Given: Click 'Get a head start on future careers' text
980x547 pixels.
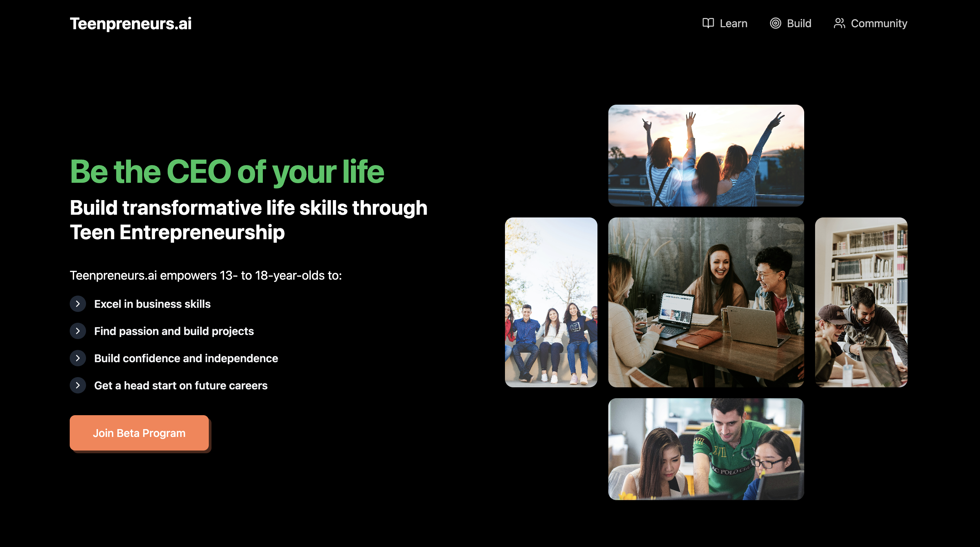Looking at the screenshot, I should click(x=181, y=385).
